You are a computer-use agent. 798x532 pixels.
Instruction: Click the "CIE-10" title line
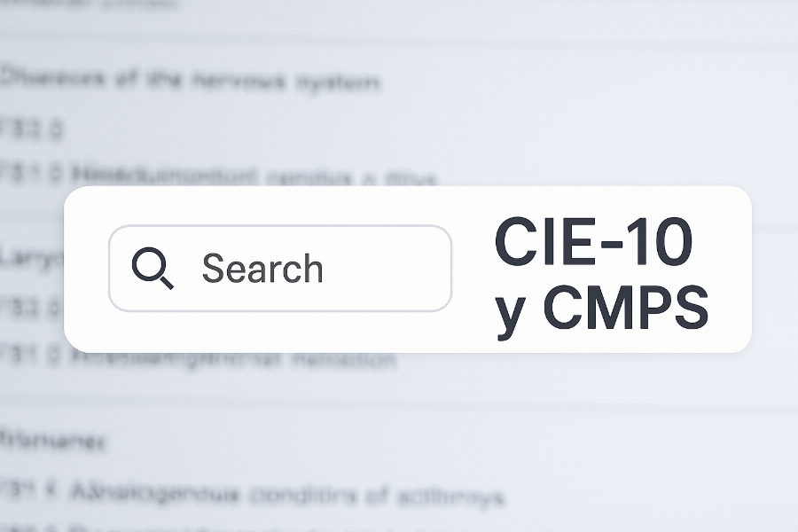593,240
